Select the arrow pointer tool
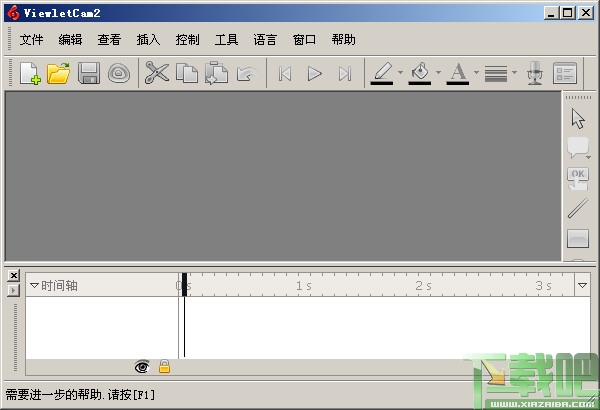The image size is (600, 410). [x=578, y=119]
